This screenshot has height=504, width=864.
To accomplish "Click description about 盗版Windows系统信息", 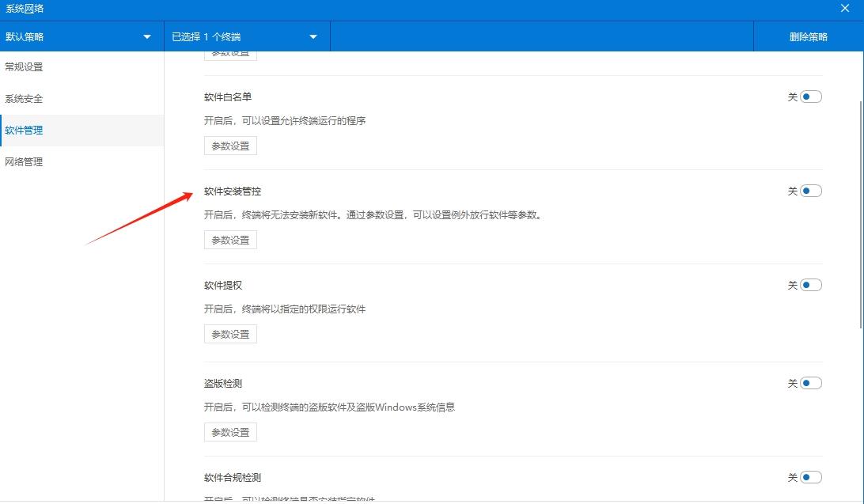I will (329, 407).
